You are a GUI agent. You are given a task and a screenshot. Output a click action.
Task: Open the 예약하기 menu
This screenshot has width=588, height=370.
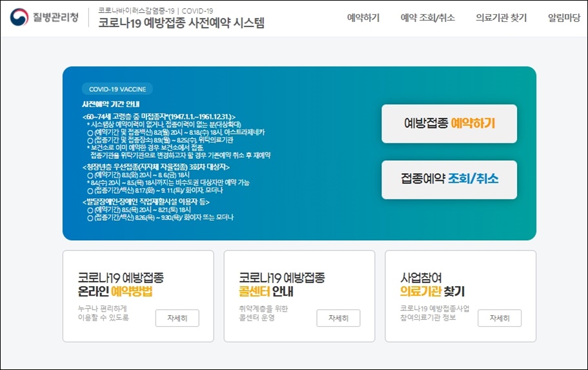[363, 17]
